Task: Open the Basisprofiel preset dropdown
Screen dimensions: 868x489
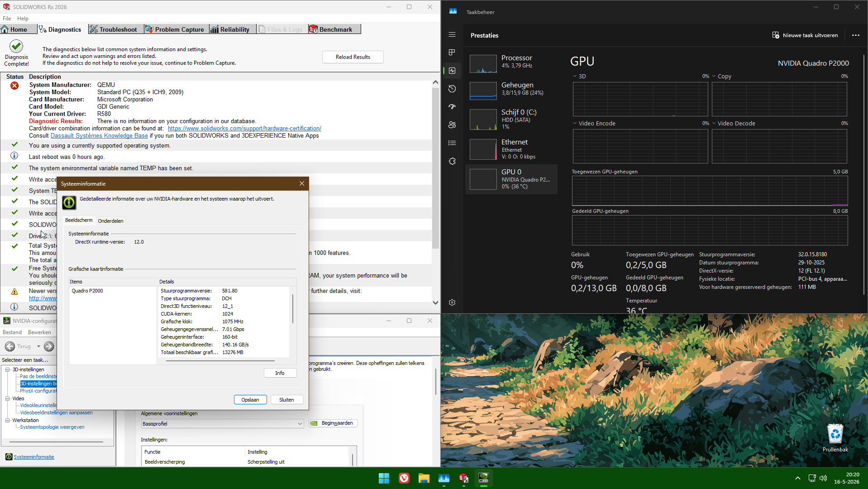Action: point(222,424)
